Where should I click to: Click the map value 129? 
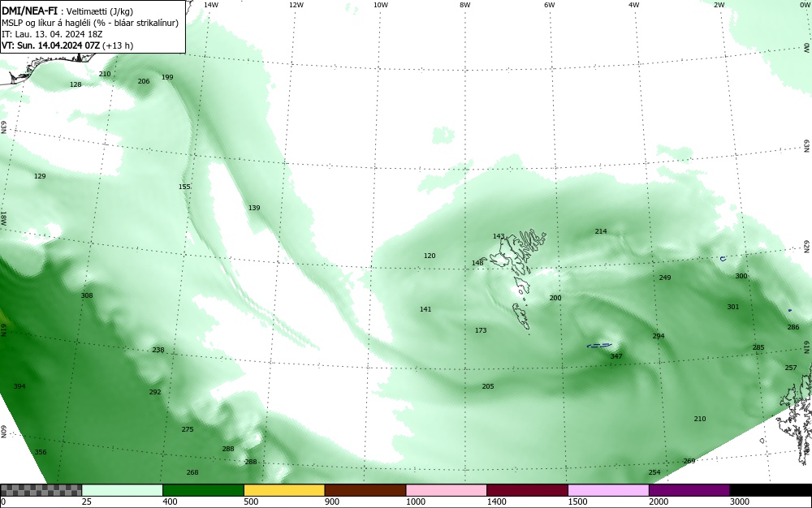[x=40, y=176]
